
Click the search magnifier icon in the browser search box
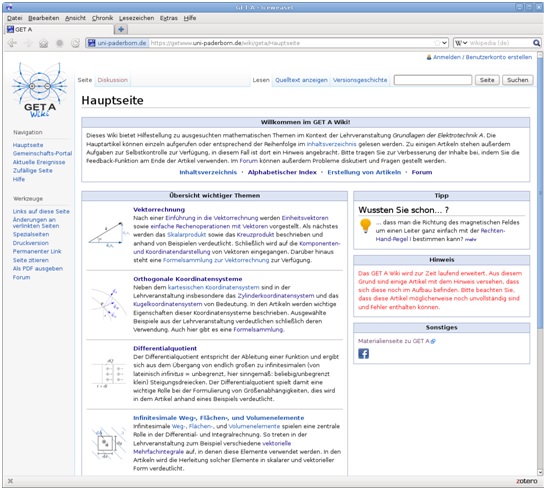tap(536, 43)
